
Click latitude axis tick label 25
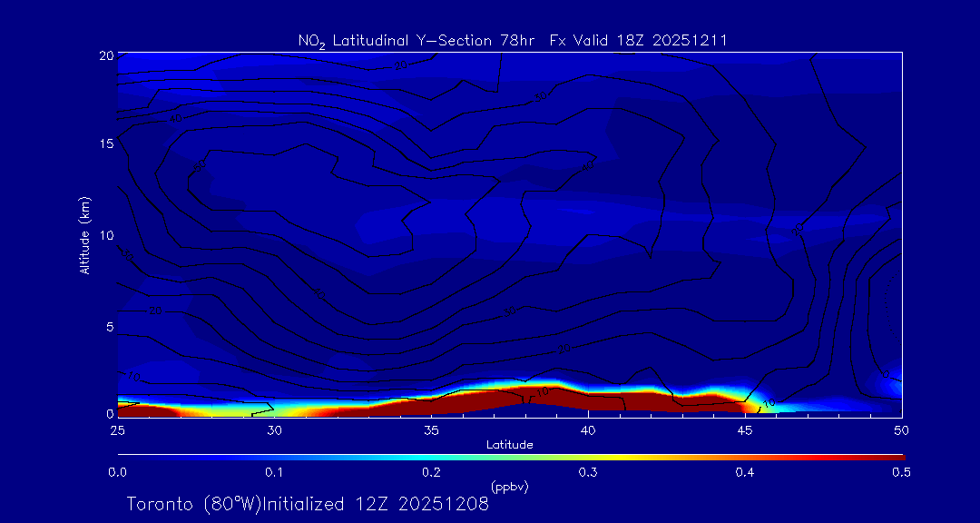tap(117, 429)
